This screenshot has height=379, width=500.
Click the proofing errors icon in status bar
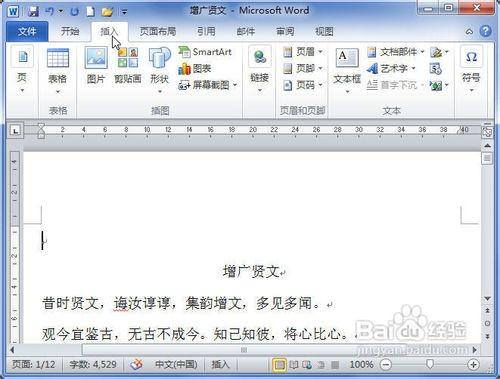click(136, 365)
